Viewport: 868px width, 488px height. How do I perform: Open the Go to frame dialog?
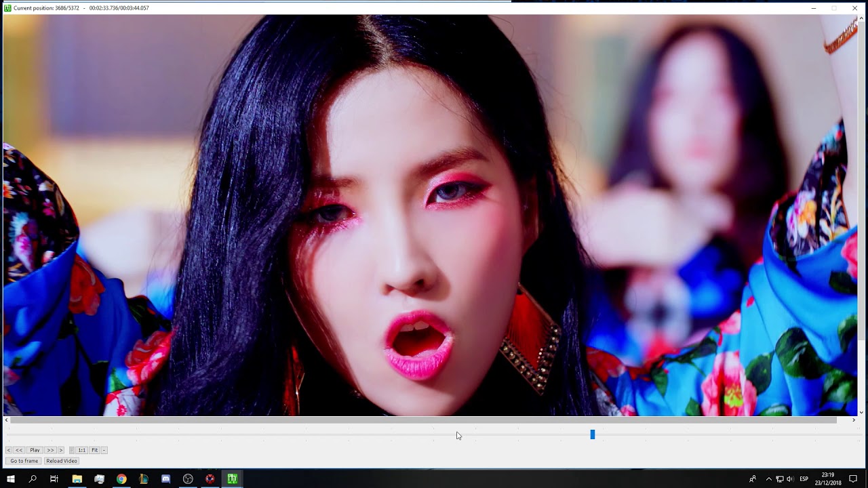click(x=24, y=461)
